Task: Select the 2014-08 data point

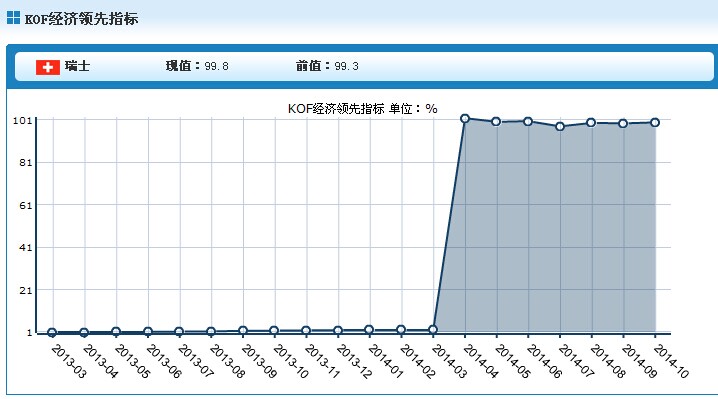Action: (591, 123)
